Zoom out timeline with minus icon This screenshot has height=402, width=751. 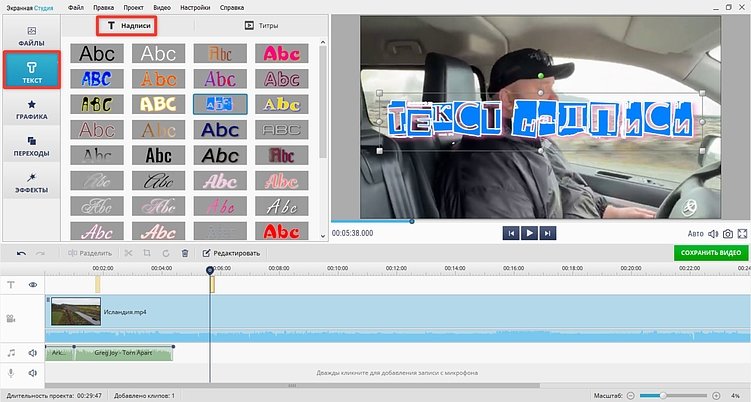click(631, 395)
